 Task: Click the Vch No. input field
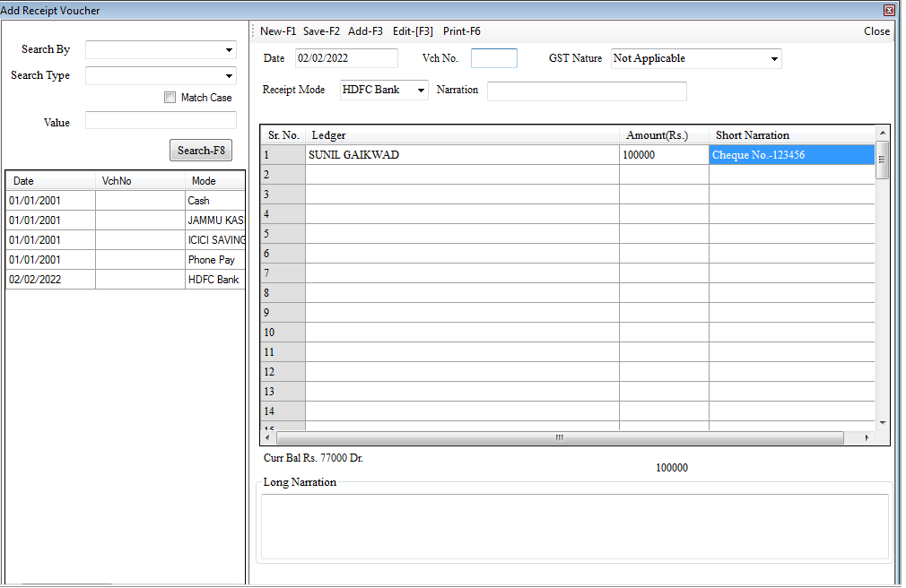(x=494, y=58)
